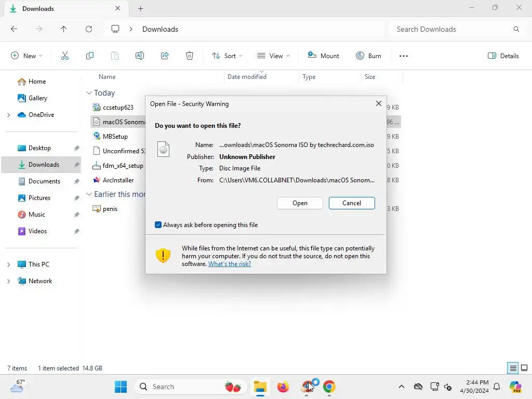Select Documents in the sidebar
This screenshot has height=399, width=532.
pyautogui.click(x=44, y=181)
